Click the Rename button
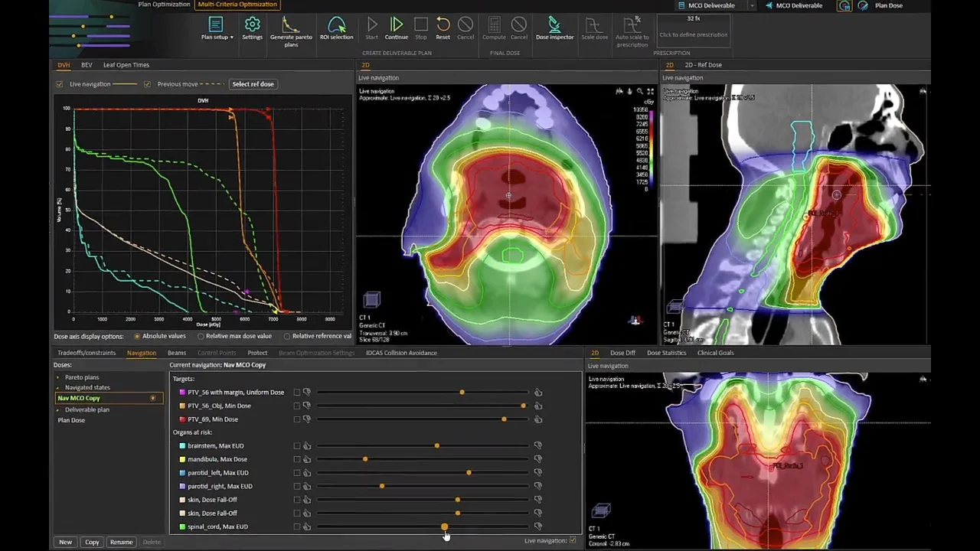 click(121, 542)
